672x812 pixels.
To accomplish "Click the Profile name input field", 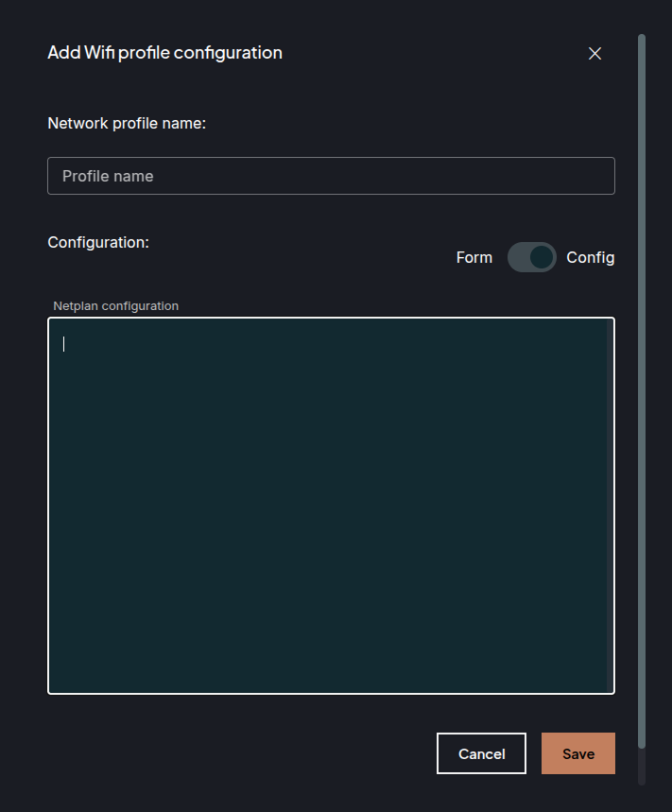I will (x=331, y=176).
